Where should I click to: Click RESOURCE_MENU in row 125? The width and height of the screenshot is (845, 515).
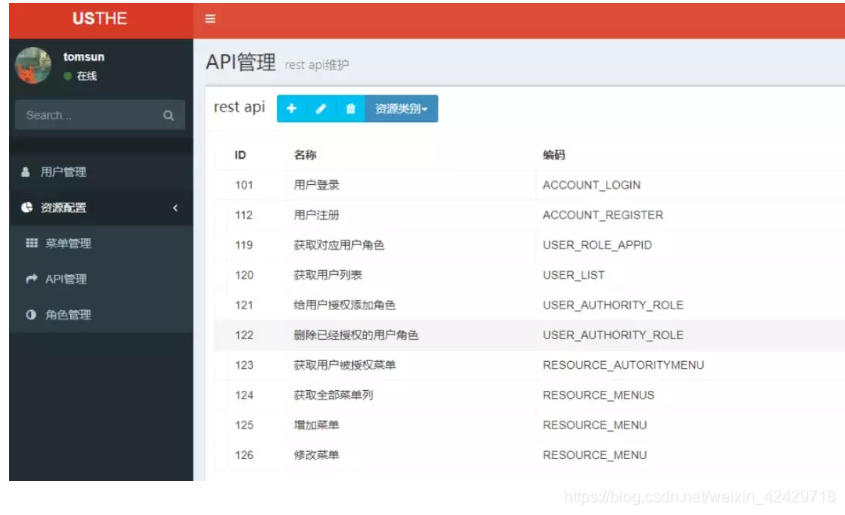(x=595, y=425)
